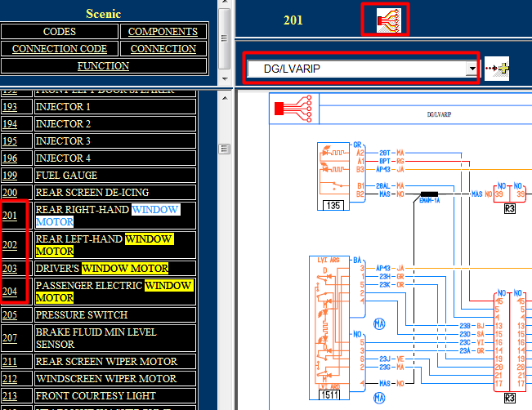
Task: Click lower R3 connector label in diagram
Action: 510,398
